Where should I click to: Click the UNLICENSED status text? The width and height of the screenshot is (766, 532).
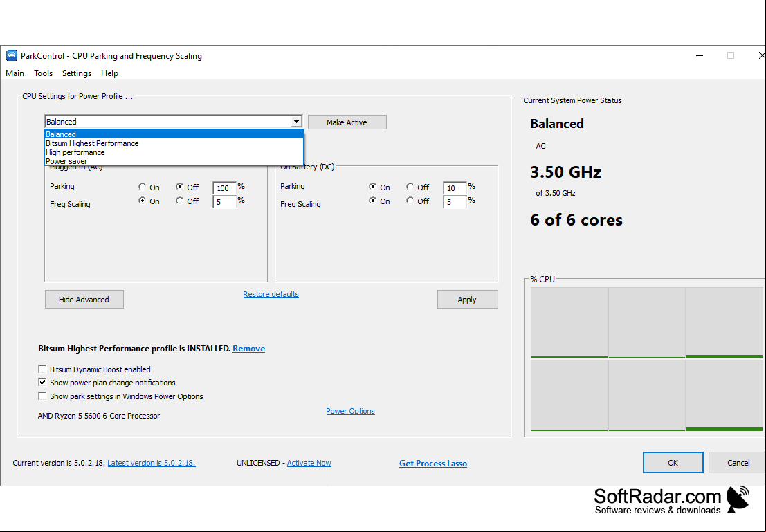[258, 463]
